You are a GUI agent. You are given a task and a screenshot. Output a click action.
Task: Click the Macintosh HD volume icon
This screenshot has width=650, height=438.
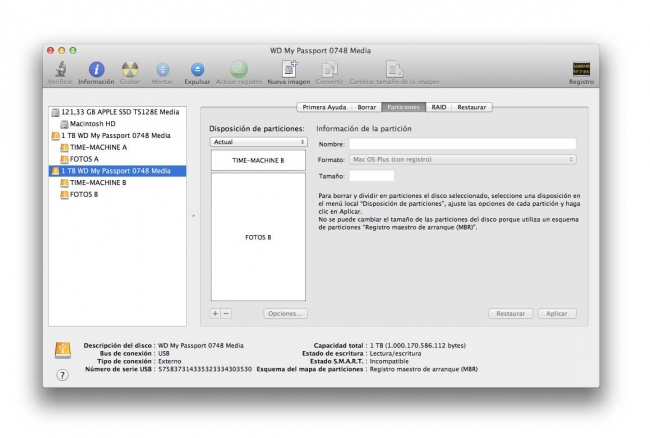click(x=64, y=124)
